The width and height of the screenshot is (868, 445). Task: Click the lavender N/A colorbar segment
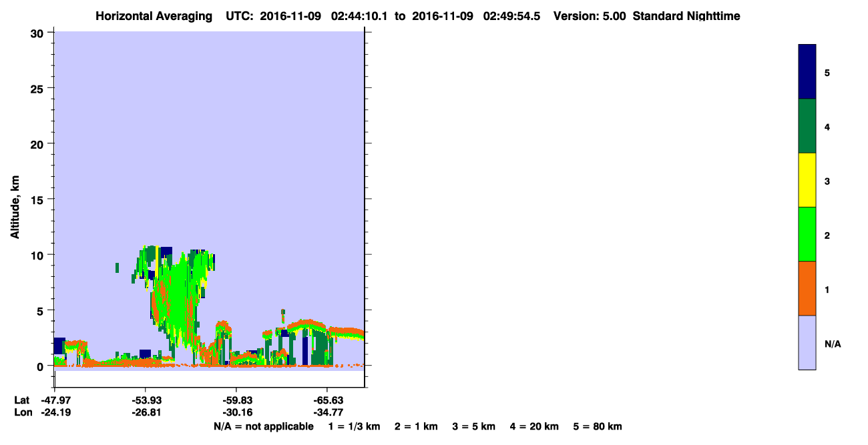(807, 342)
